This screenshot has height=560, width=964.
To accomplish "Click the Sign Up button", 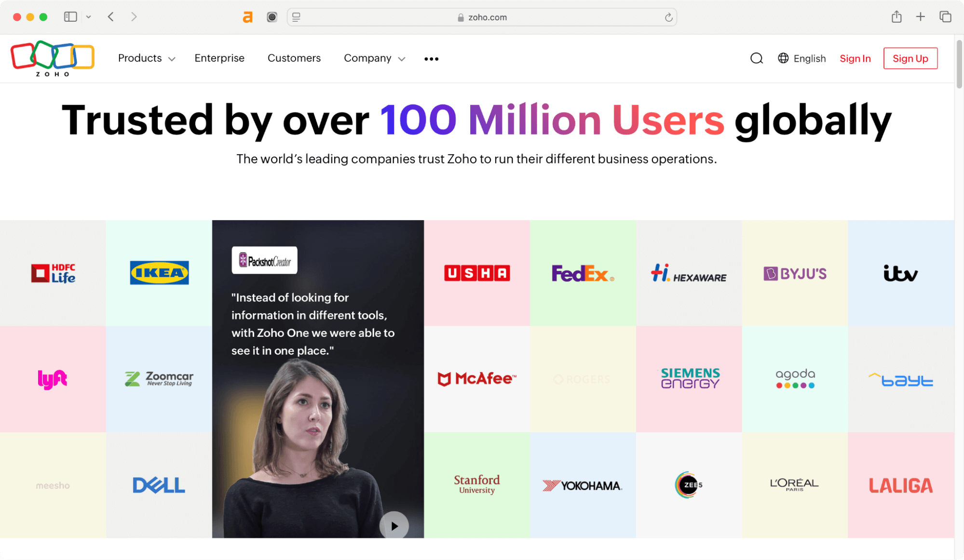I will coord(910,58).
